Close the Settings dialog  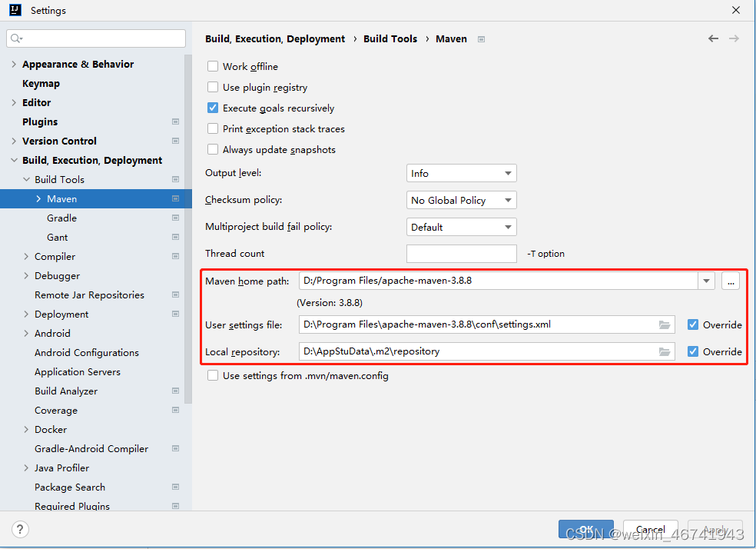point(736,10)
